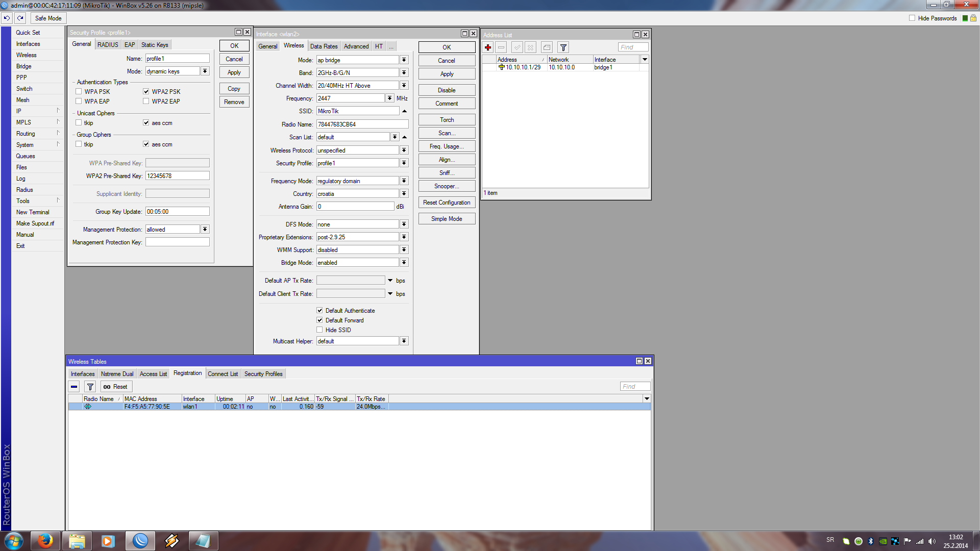Click the SSID field showing MikroTik
This screenshot has width=980, height=551.
click(x=357, y=111)
